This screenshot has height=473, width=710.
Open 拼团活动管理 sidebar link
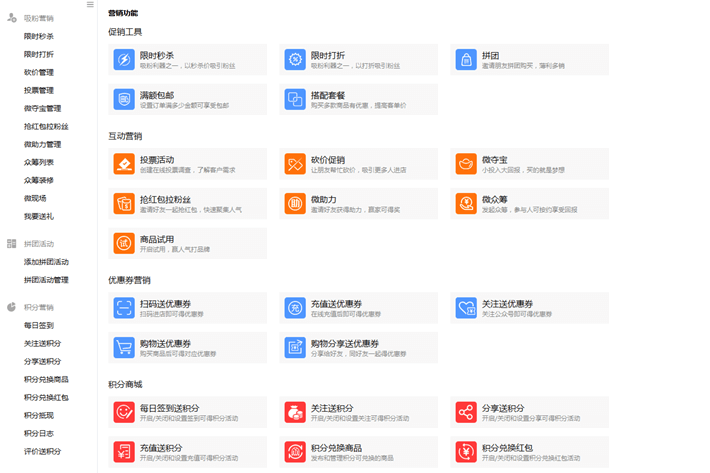(46, 280)
